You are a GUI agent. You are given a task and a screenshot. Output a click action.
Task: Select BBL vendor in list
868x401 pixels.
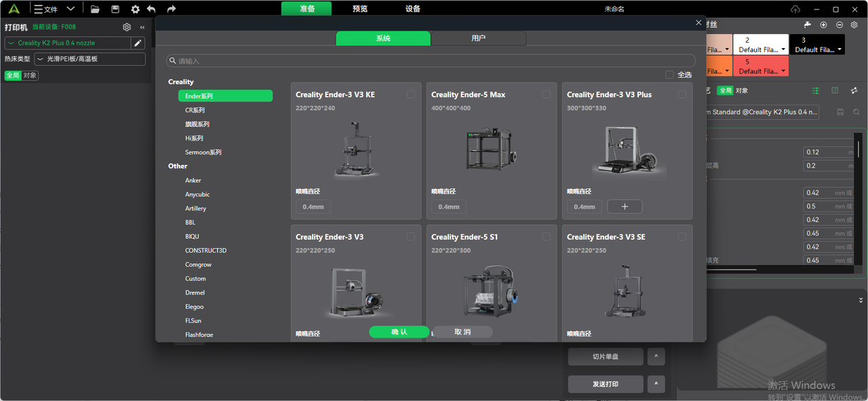(191, 222)
